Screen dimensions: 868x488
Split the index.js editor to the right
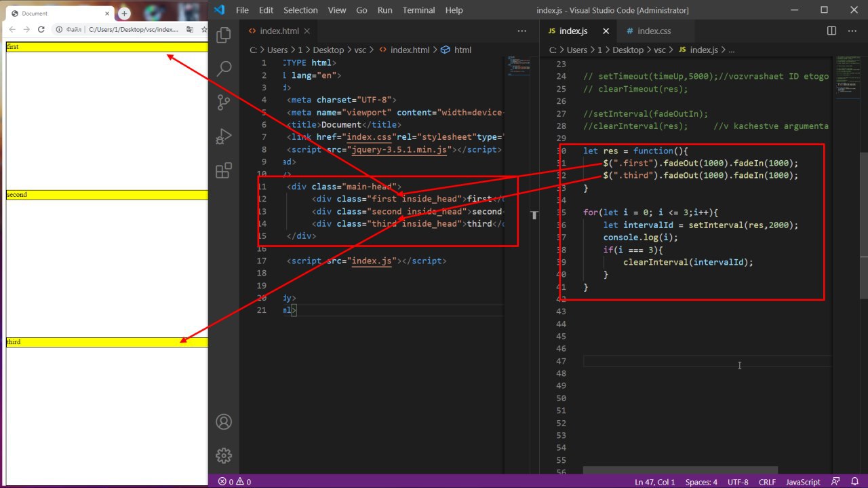(x=831, y=31)
